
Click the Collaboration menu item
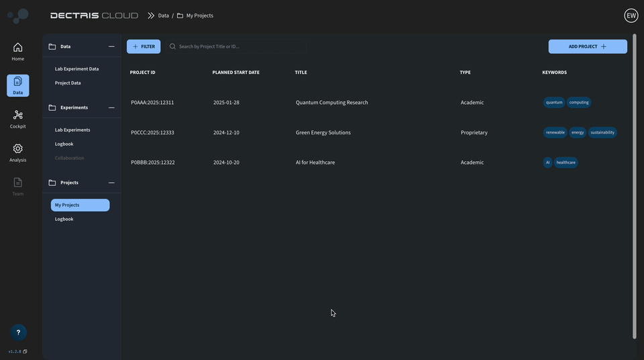69,158
